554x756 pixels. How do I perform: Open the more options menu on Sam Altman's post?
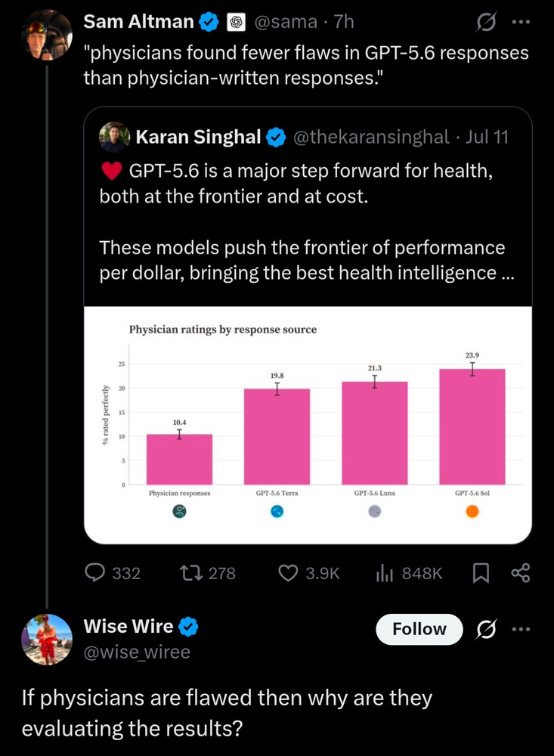[x=522, y=22]
